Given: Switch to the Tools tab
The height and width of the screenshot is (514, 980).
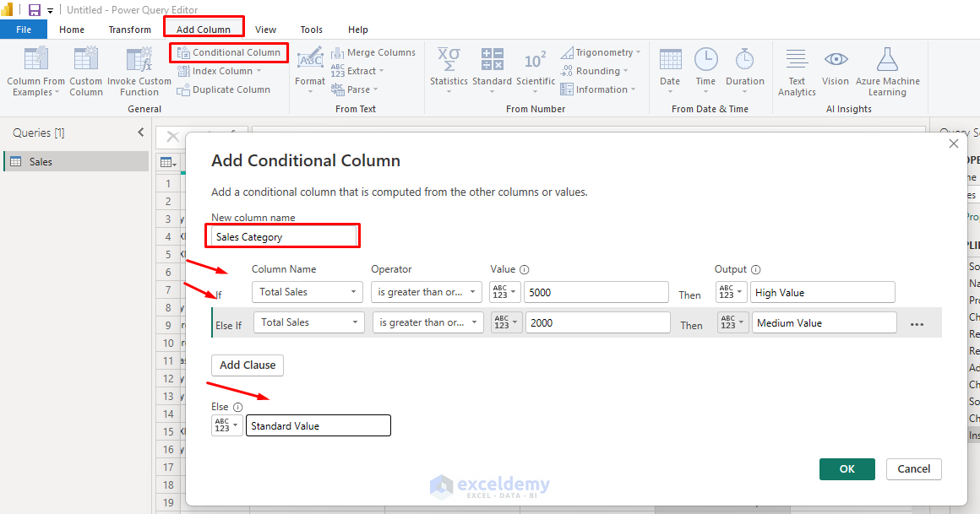Looking at the screenshot, I should tap(311, 30).
